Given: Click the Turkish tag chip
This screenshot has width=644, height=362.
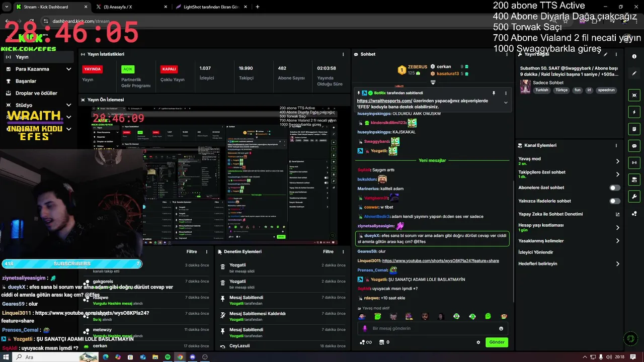Looking at the screenshot, I should [542, 90].
